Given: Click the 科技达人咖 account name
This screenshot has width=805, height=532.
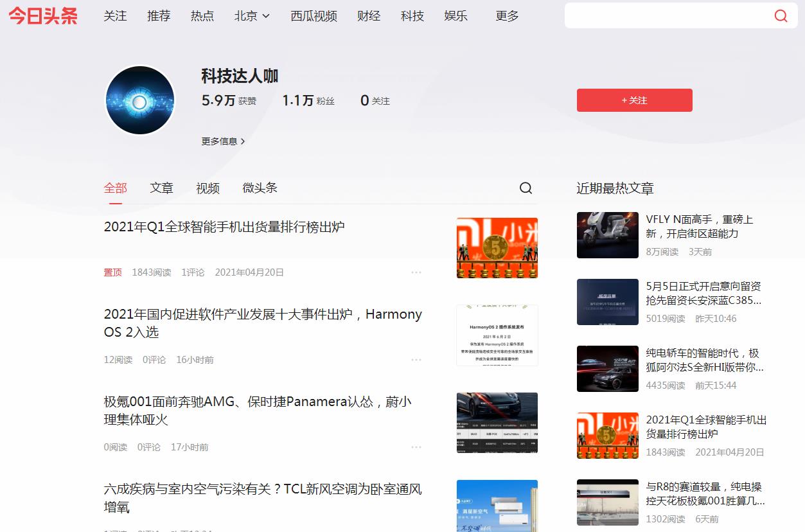Looking at the screenshot, I should (240, 76).
